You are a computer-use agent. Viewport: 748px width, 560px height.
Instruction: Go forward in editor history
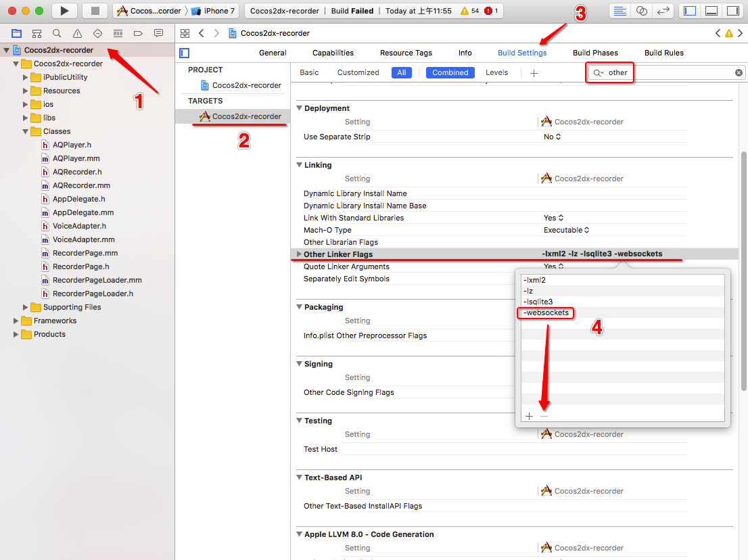click(x=216, y=33)
